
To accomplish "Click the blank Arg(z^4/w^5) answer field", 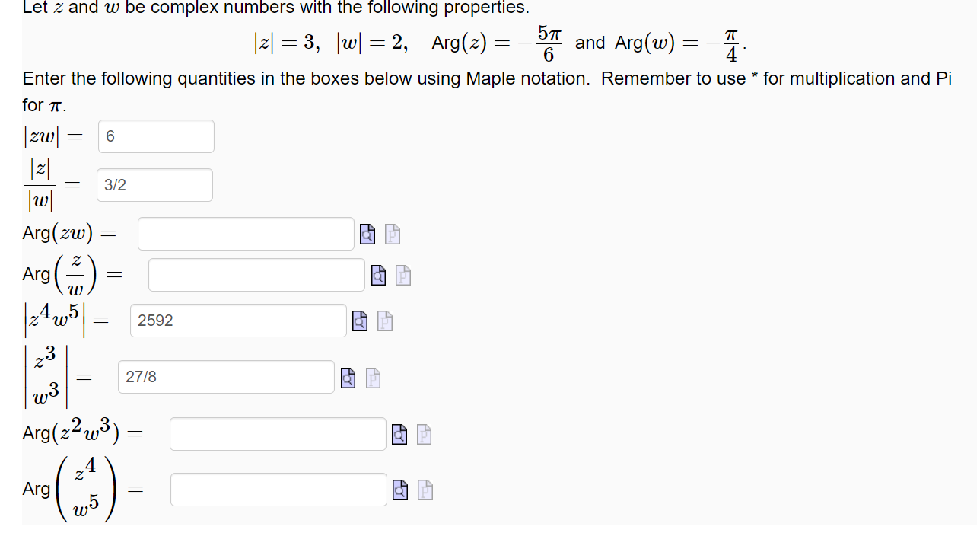I will pos(278,490).
